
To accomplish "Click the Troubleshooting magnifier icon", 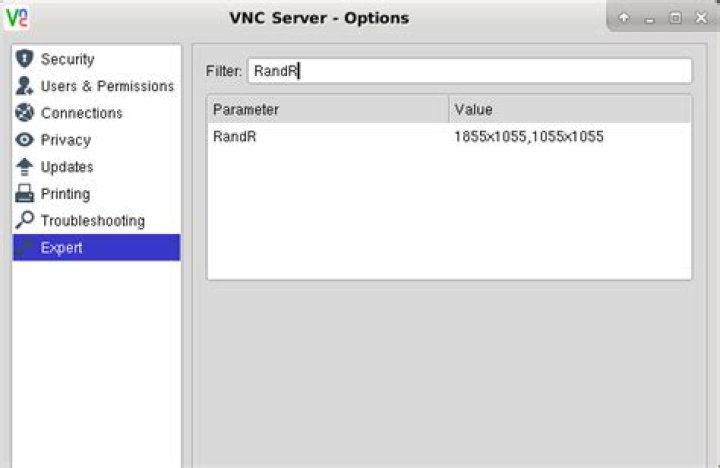I will (x=24, y=220).
